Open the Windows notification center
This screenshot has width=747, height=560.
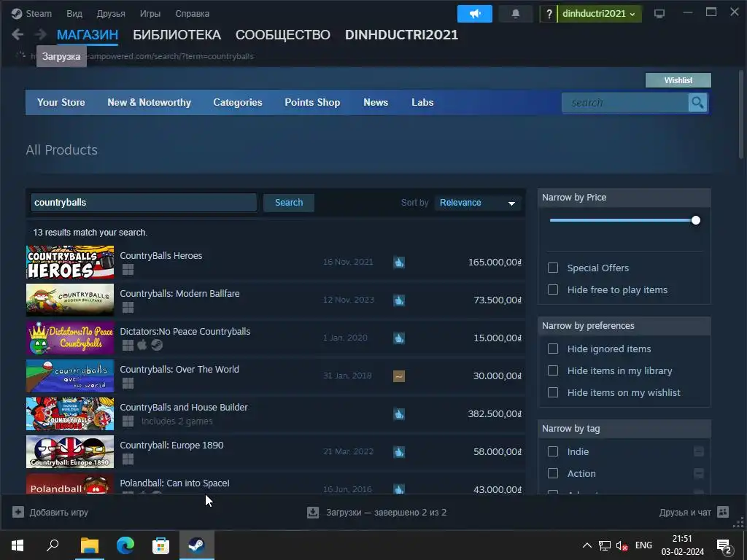click(x=724, y=546)
